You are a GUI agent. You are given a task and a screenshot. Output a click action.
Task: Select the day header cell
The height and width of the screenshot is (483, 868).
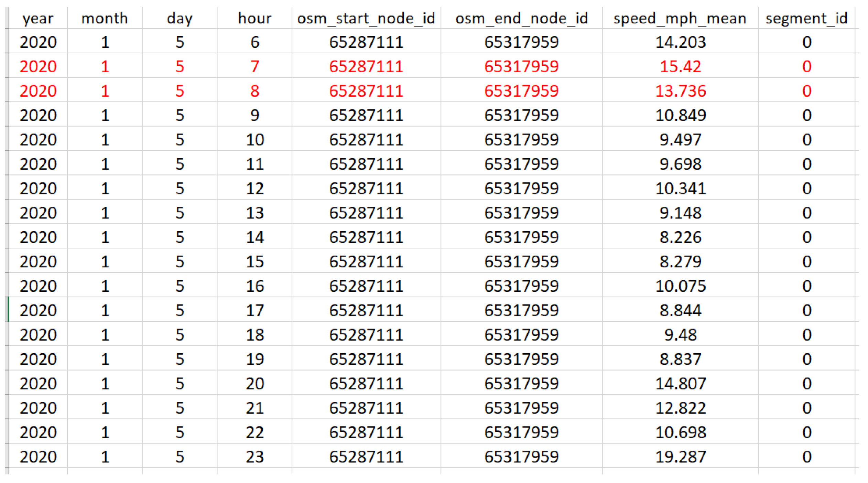point(180,18)
